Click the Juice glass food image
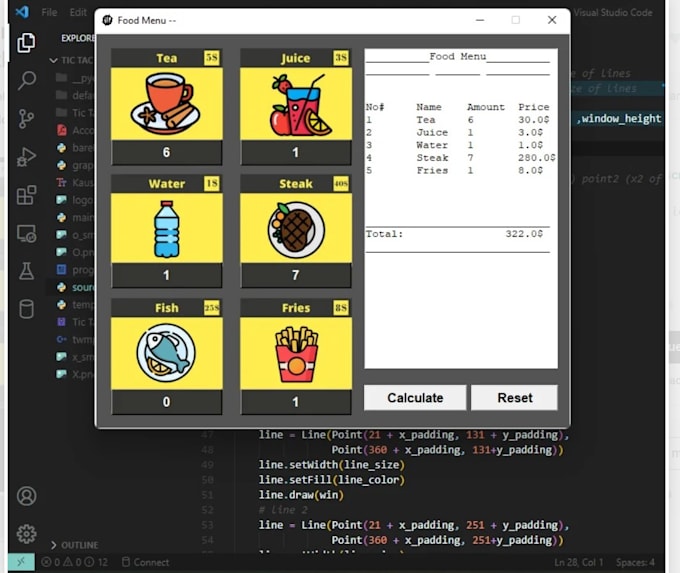680x573 pixels. click(x=296, y=103)
